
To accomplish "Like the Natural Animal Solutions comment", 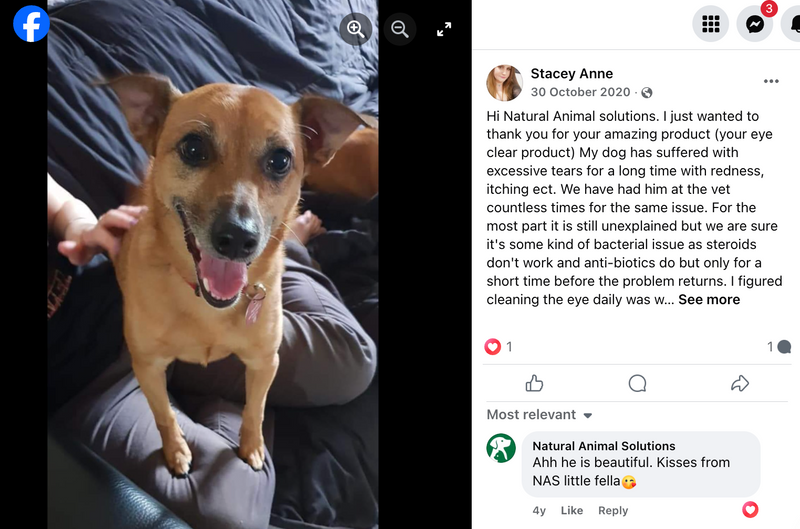I will tap(571, 510).
